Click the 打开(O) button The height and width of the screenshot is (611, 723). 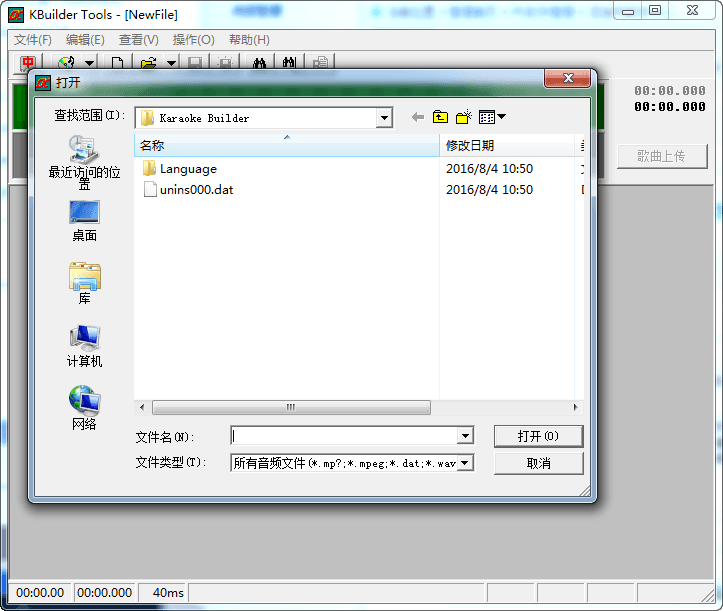coord(538,436)
